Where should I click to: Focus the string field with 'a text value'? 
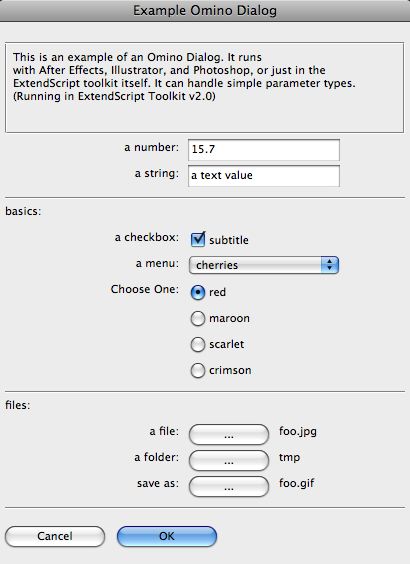[264, 176]
